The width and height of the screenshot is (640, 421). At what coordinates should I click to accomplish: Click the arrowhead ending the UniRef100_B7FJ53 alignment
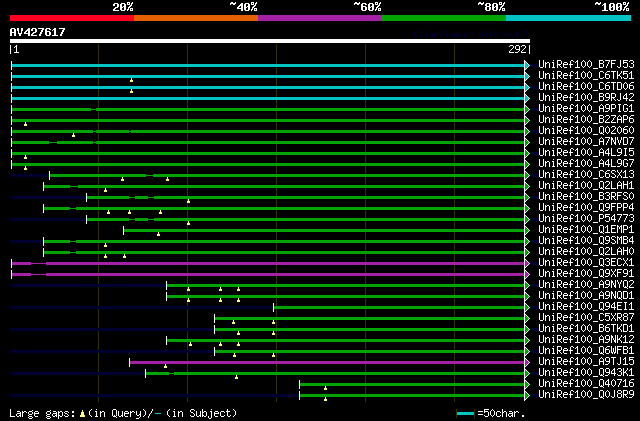click(x=527, y=65)
